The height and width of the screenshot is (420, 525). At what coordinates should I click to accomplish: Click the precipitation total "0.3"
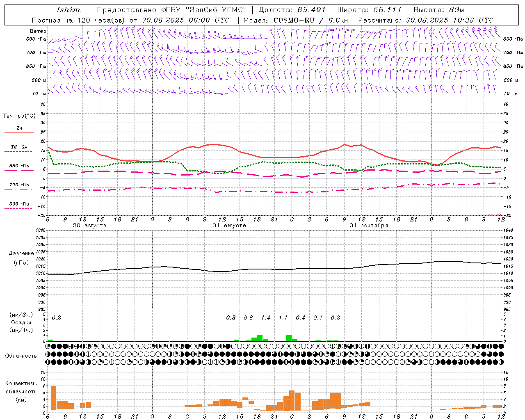pos(231,317)
